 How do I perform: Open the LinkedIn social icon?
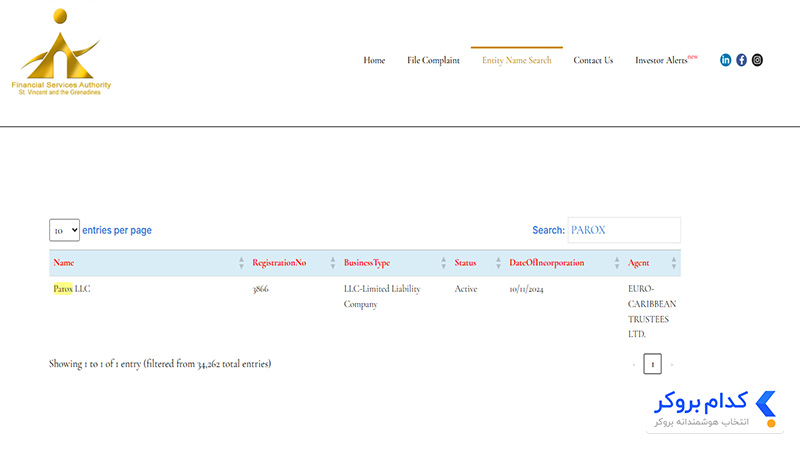(725, 60)
